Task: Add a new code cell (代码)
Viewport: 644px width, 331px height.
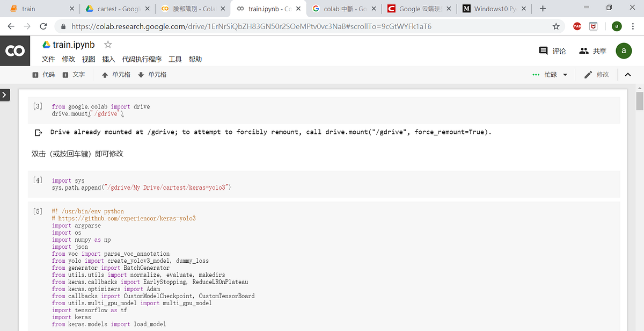Action: coord(43,75)
